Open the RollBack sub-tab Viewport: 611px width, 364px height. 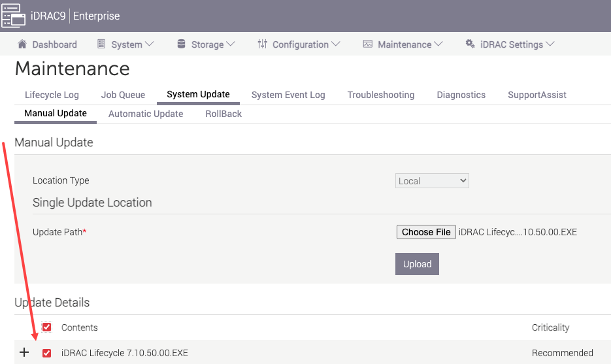(x=223, y=114)
